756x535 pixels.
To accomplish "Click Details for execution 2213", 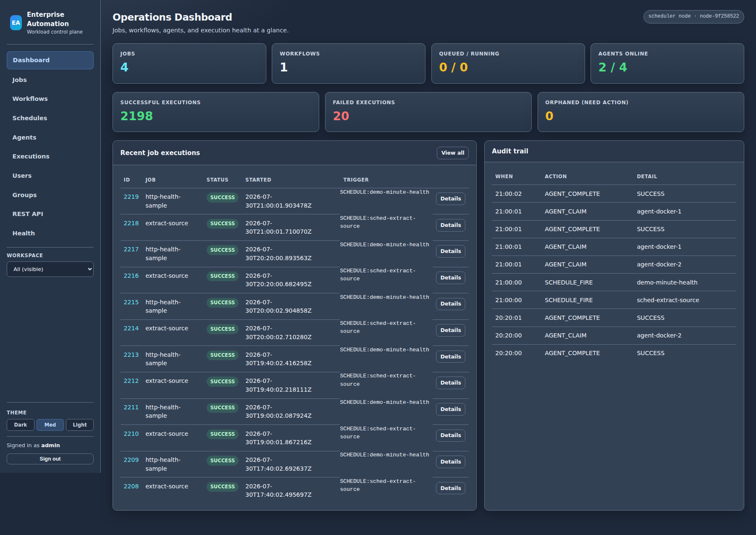I will [451, 357].
